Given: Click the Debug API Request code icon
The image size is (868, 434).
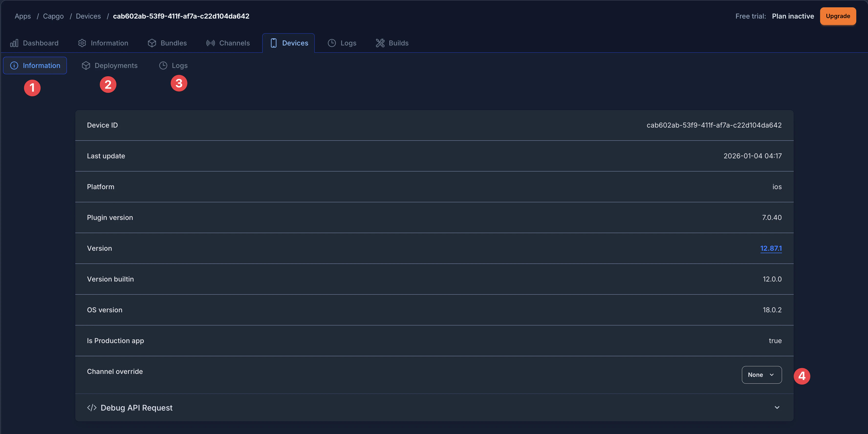Looking at the screenshot, I should coord(92,408).
